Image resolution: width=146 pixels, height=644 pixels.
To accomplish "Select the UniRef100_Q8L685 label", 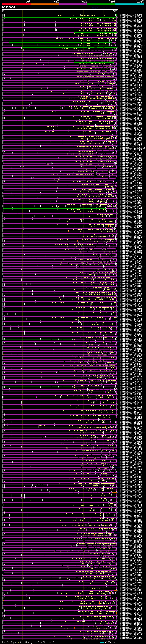I will [x=131, y=77].
